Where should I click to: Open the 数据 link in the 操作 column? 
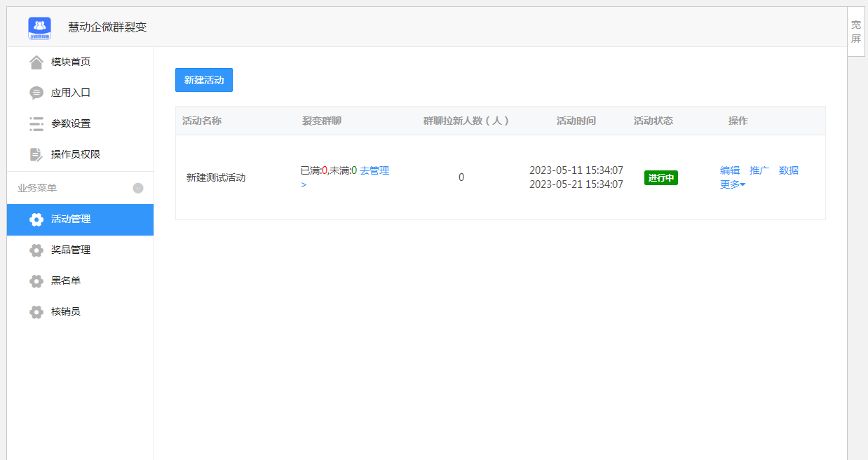[789, 170]
